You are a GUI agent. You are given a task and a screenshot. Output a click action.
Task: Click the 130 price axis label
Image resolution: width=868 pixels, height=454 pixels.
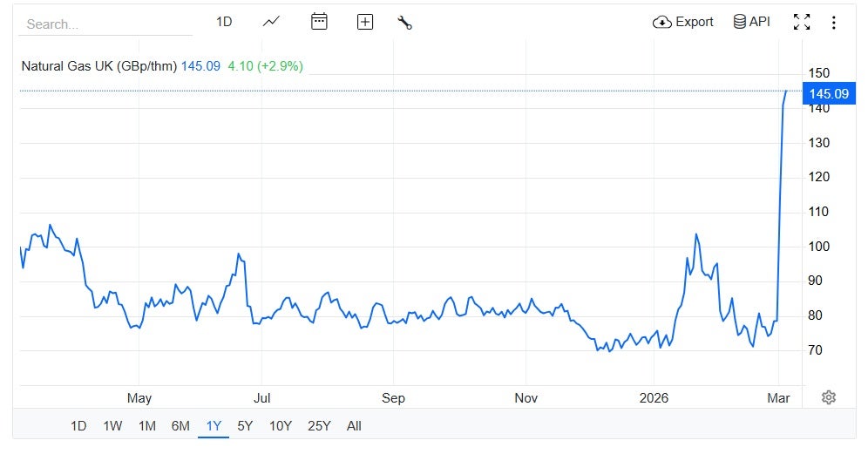click(818, 143)
